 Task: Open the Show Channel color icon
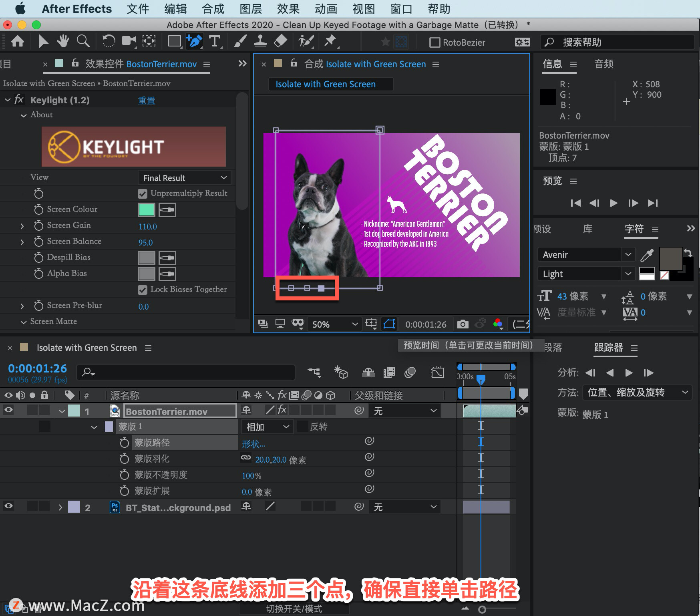498,324
